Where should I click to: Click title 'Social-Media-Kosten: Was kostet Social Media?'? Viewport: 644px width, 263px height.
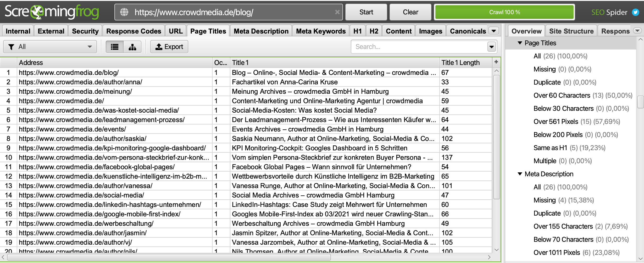[304, 110]
